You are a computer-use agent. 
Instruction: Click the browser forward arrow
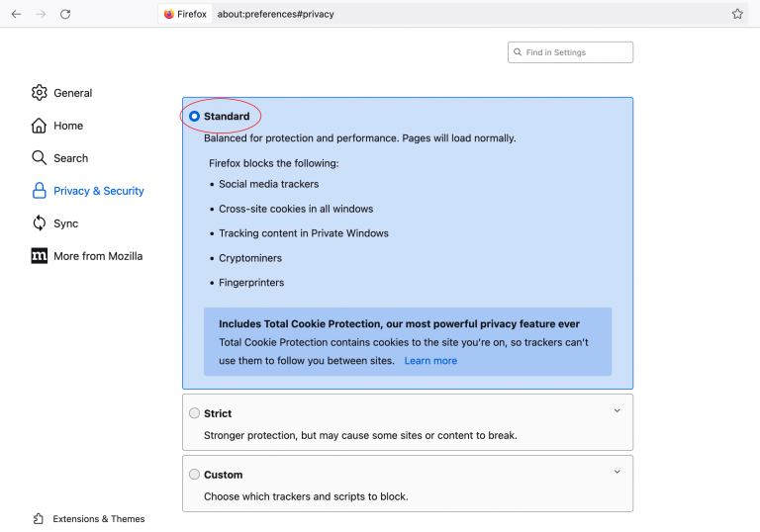(41, 14)
